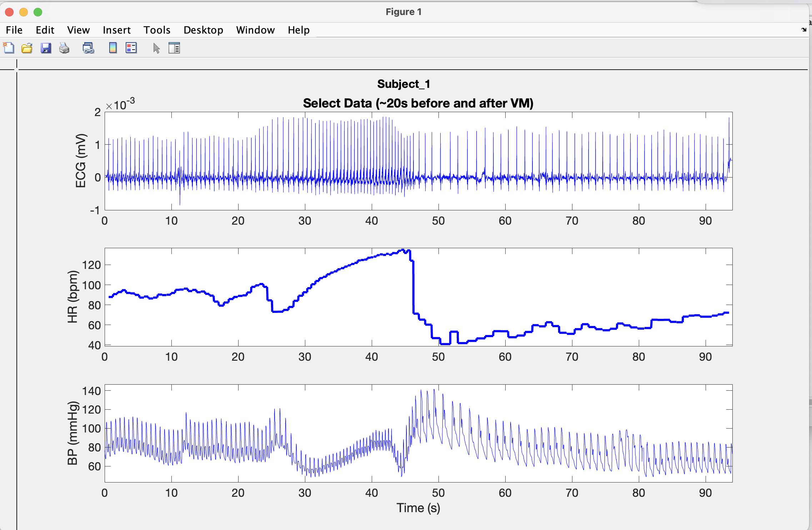Screen dimensions: 812x530
Task: Click the New Figure toolbar icon
Action: pyautogui.click(x=9, y=48)
